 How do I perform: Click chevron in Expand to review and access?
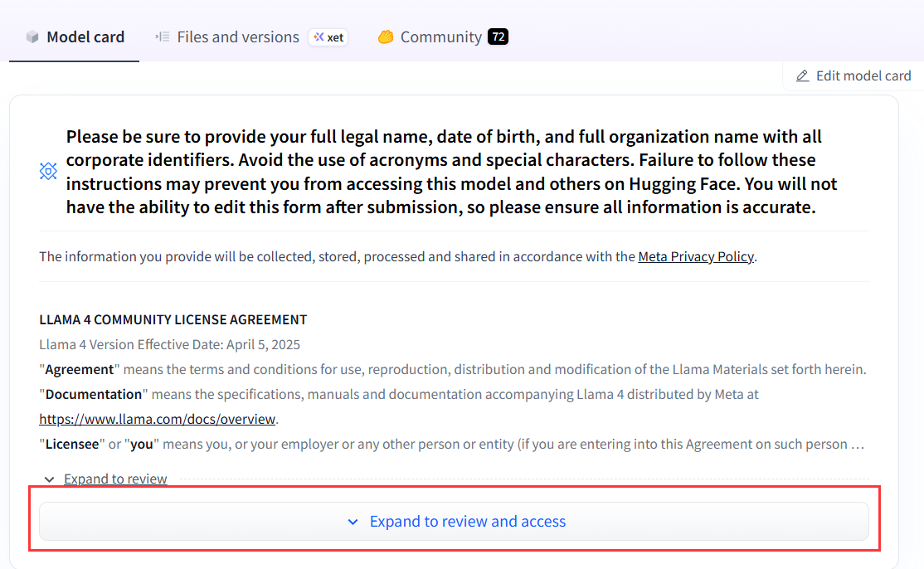click(x=353, y=522)
